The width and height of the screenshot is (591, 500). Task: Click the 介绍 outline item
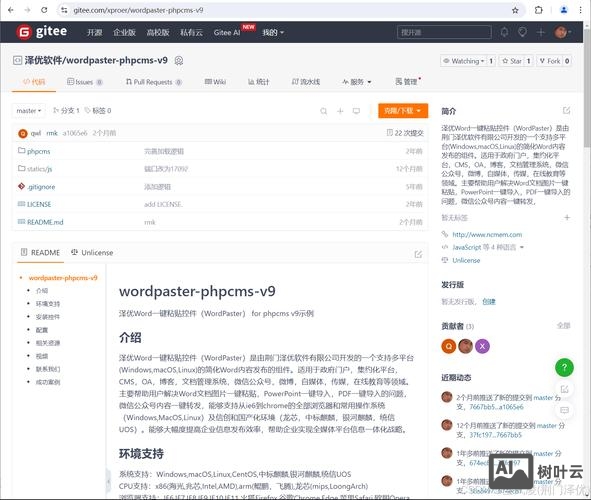click(x=42, y=291)
